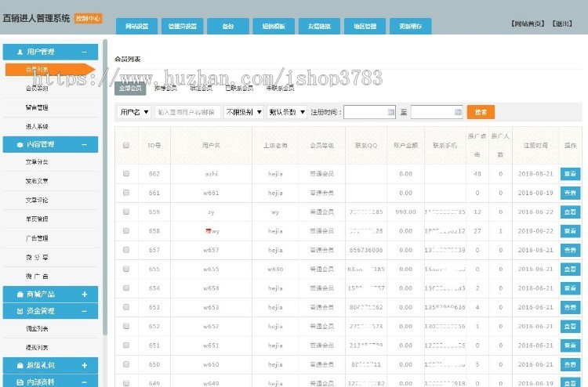Open 短信模板 in top navigation
This screenshot has width=588, height=387.
coord(274,26)
